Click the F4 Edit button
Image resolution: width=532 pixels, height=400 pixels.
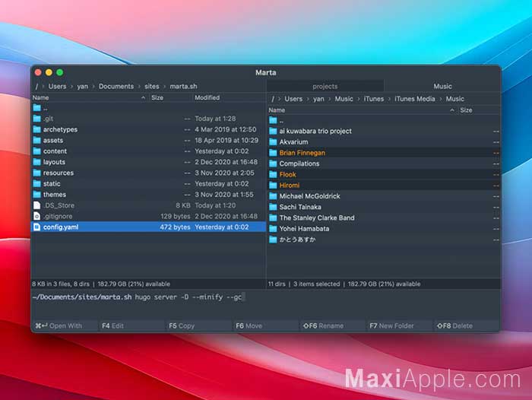[x=131, y=325]
